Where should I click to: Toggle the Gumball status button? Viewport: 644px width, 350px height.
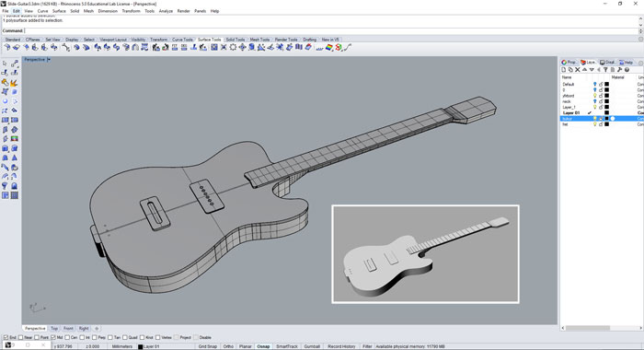[312, 346]
